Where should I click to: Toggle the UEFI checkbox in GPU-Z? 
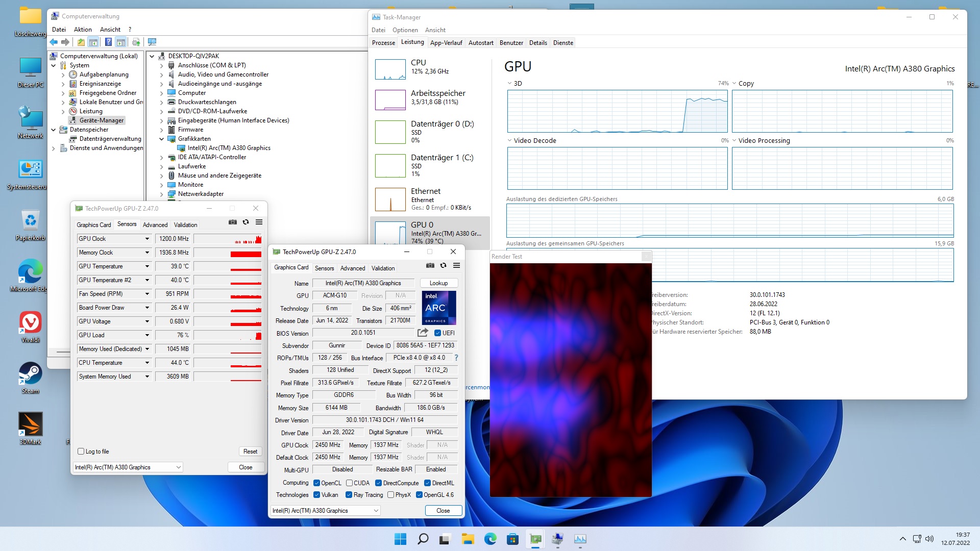tap(437, 333)
